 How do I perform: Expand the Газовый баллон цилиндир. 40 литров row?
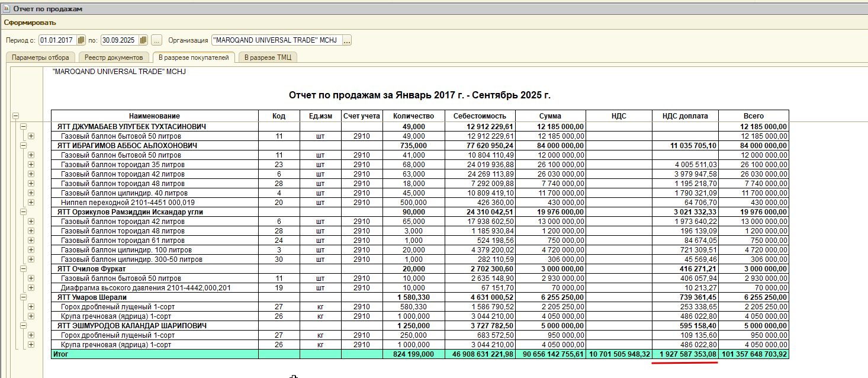[31, 193]
